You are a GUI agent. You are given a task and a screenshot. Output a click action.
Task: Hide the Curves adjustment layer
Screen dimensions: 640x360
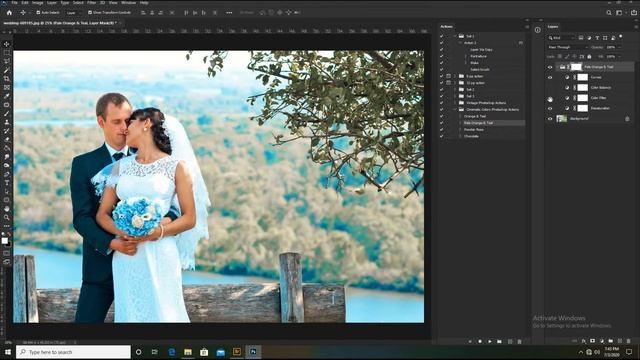point(550,77)
